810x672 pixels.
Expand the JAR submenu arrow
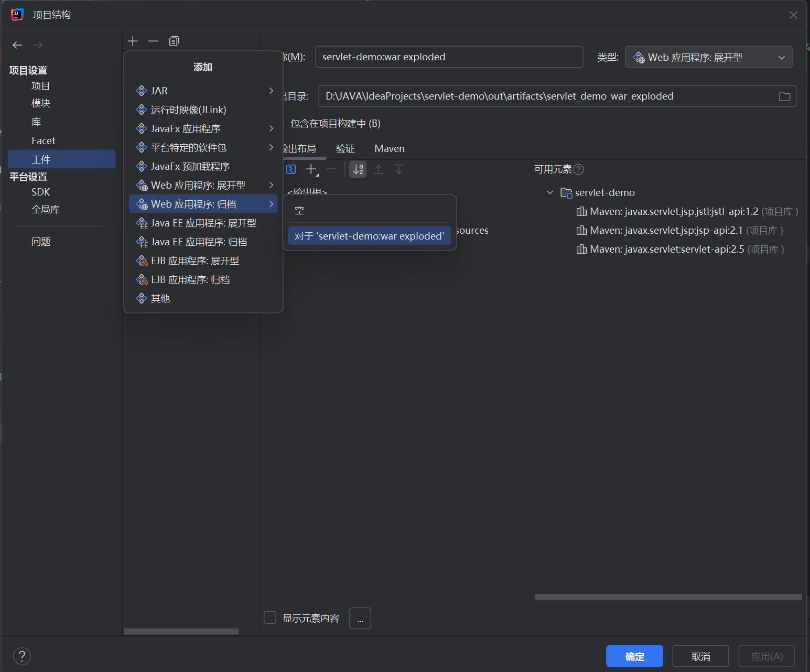[271, 91]
